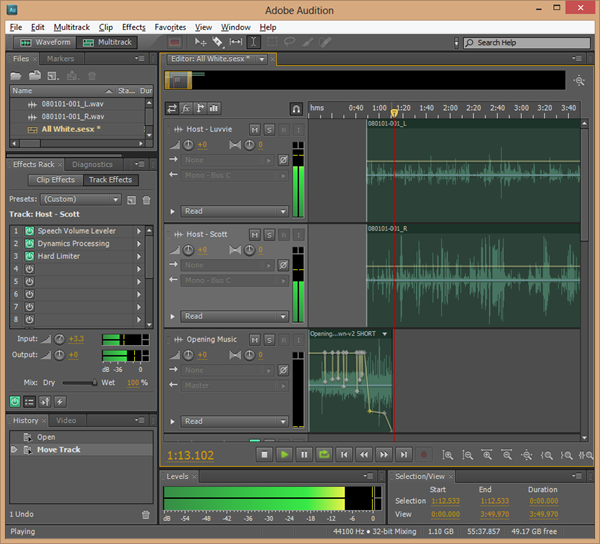Solo the Host - Scott track
The width and height of the screenshot is (600, 544).
click(x=269, y=235)
